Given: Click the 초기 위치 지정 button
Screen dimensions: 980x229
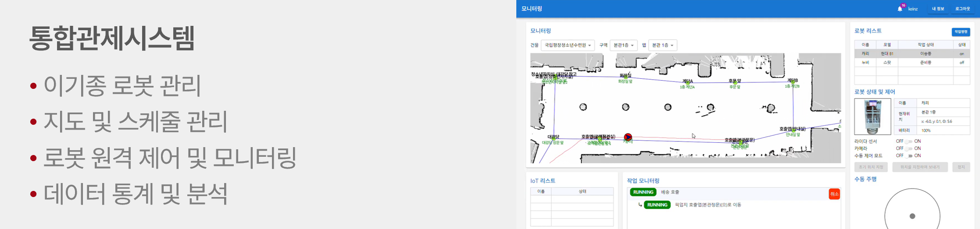Looking at the screenshot, I should (871, 167).
